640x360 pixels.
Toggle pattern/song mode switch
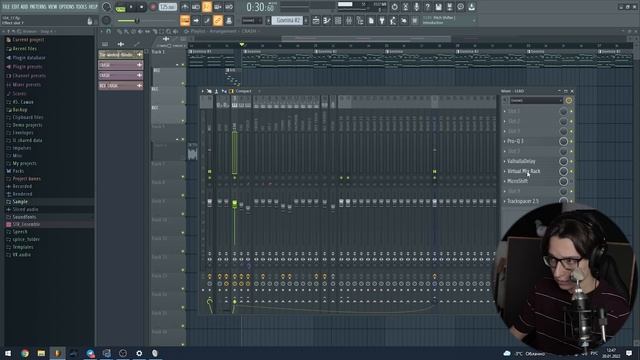pyautogui.click(x=120, y=7)
